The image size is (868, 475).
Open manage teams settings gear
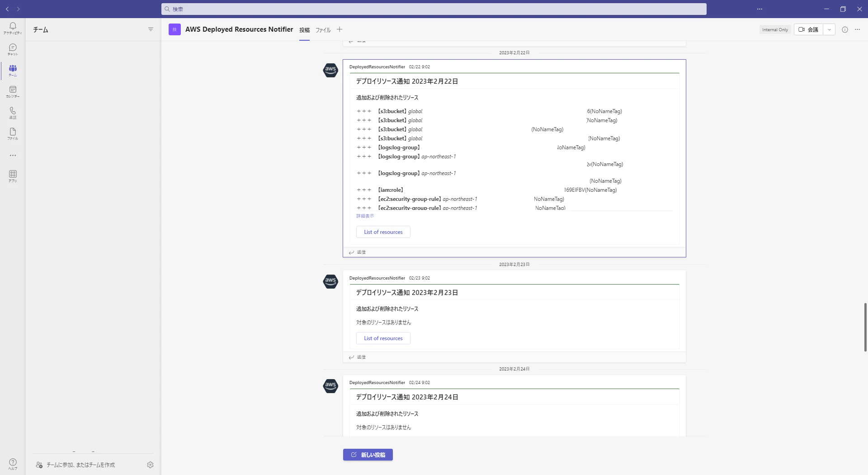point(150,465)
